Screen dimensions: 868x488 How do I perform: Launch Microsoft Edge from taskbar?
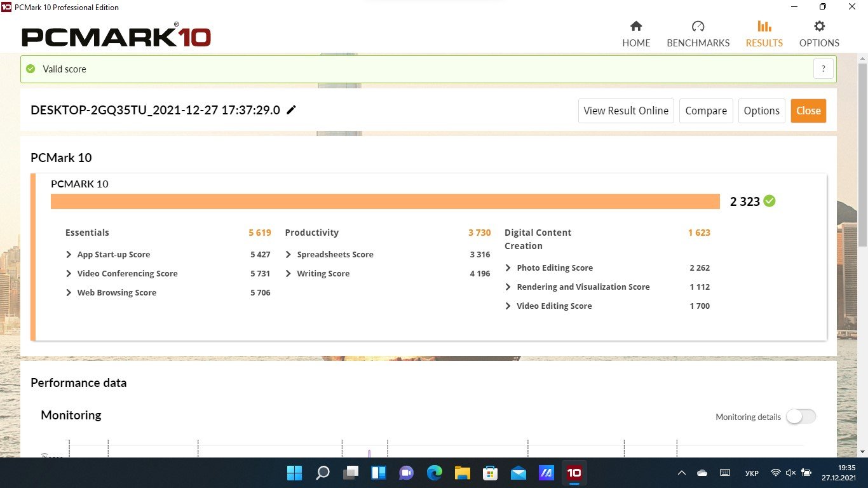coord(435,473)
